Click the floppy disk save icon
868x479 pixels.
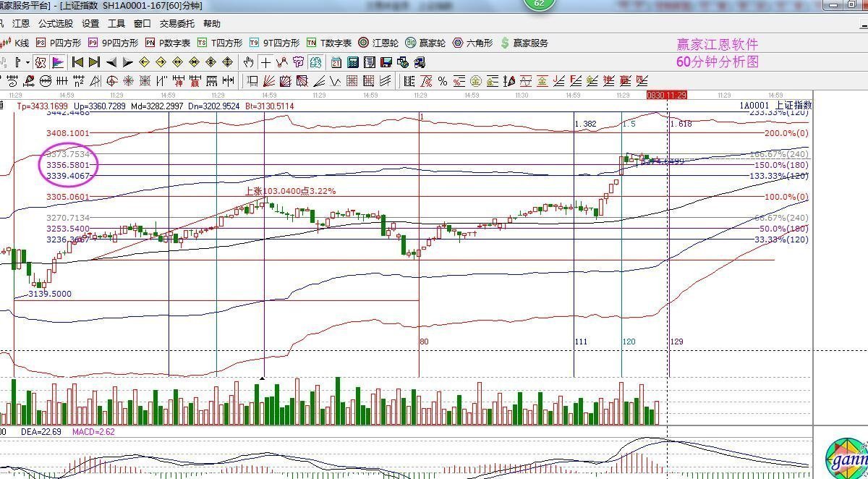(x=386, y=62)
